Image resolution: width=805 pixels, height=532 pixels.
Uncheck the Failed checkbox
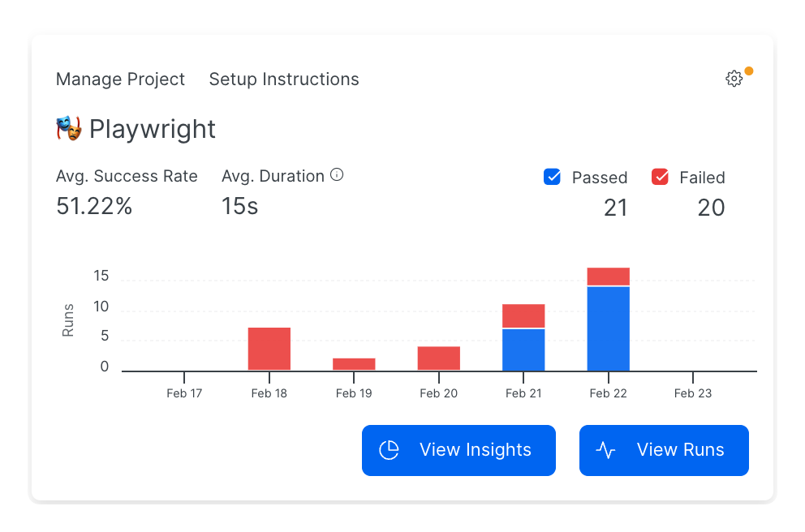pyautogui.click(x=660, y=177)
